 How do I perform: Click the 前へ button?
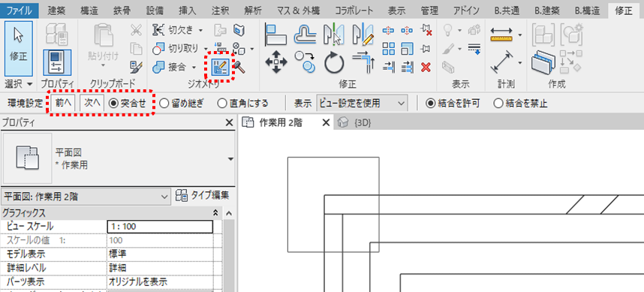tap(64, 103)
